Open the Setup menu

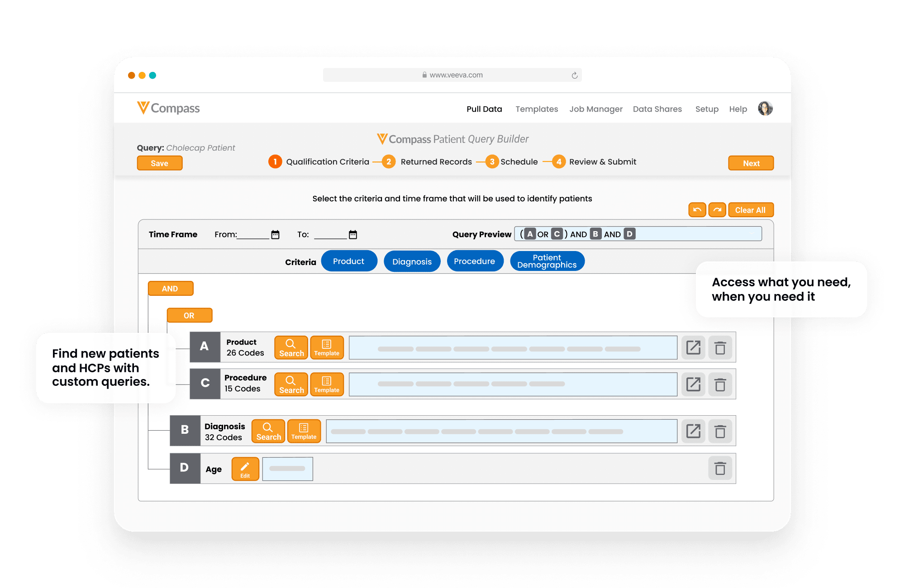[707, 109]
